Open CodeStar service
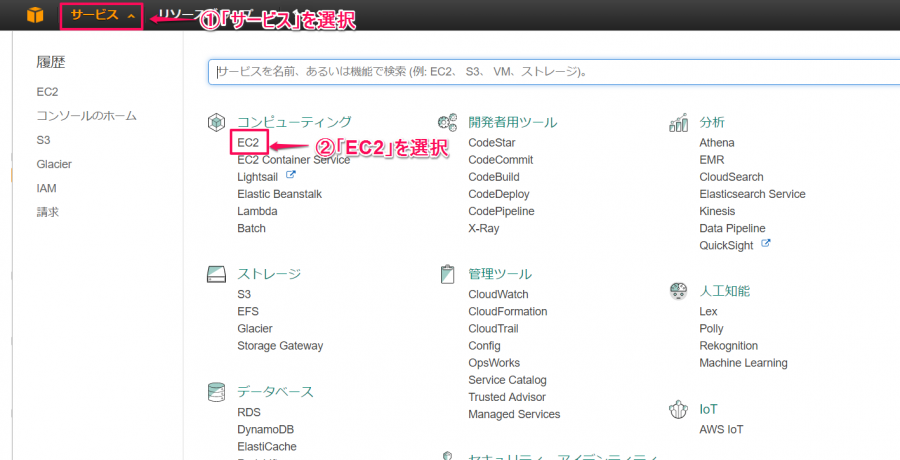The image size is (900, 460). (492, 142)
